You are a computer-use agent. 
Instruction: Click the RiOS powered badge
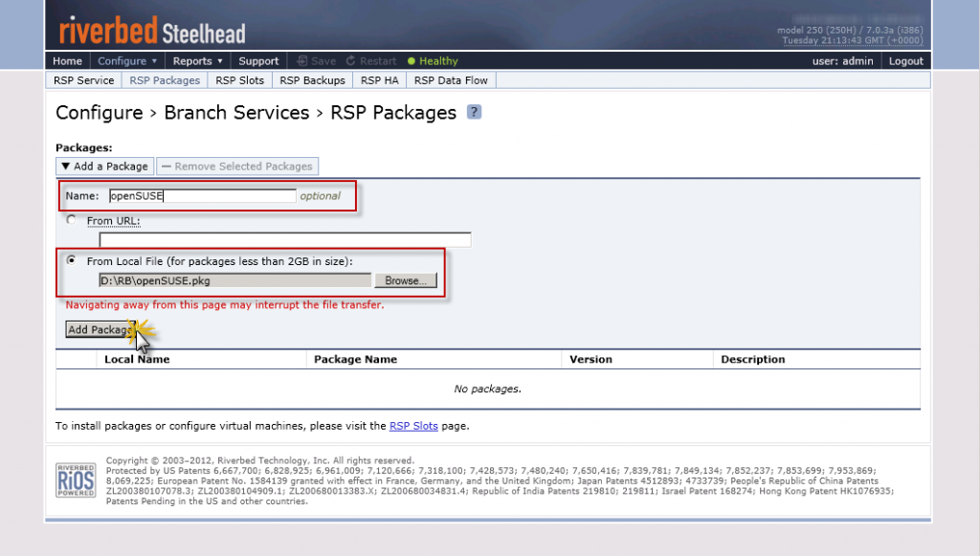(76, 480)
